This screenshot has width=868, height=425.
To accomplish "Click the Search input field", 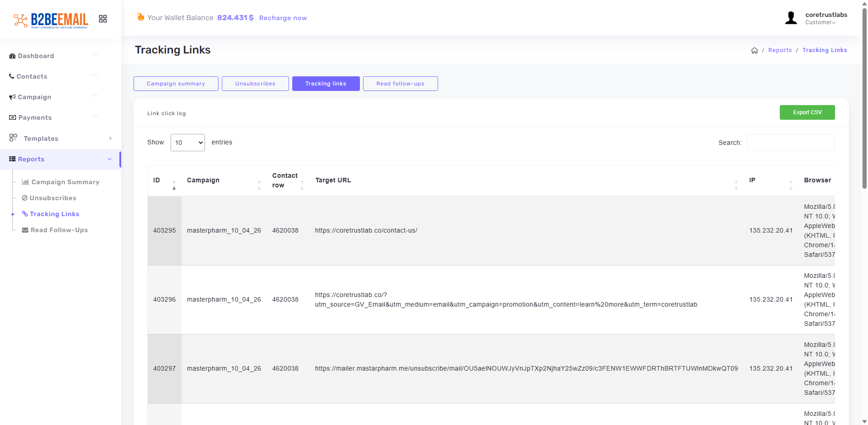I will 790,143.
